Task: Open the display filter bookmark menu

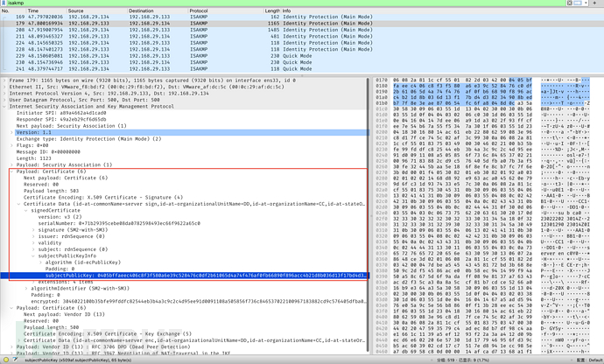Action: (x=4, y=3)
